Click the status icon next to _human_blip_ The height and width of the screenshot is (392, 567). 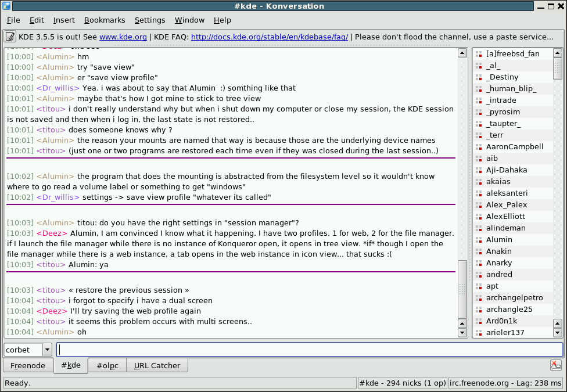point(479,89)
